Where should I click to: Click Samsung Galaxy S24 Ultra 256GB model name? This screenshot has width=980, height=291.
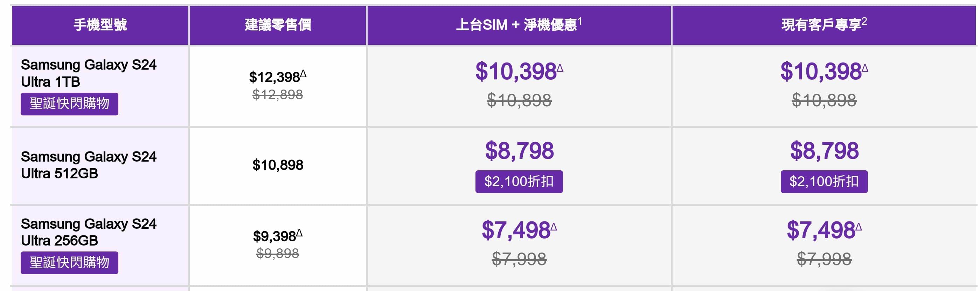click(x=89, y=232)
